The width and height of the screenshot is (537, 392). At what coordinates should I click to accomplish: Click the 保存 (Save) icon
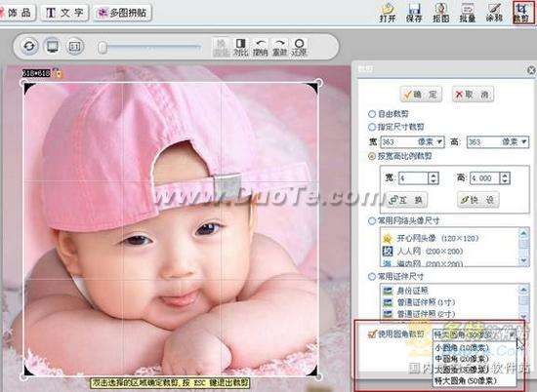(414, 13)
